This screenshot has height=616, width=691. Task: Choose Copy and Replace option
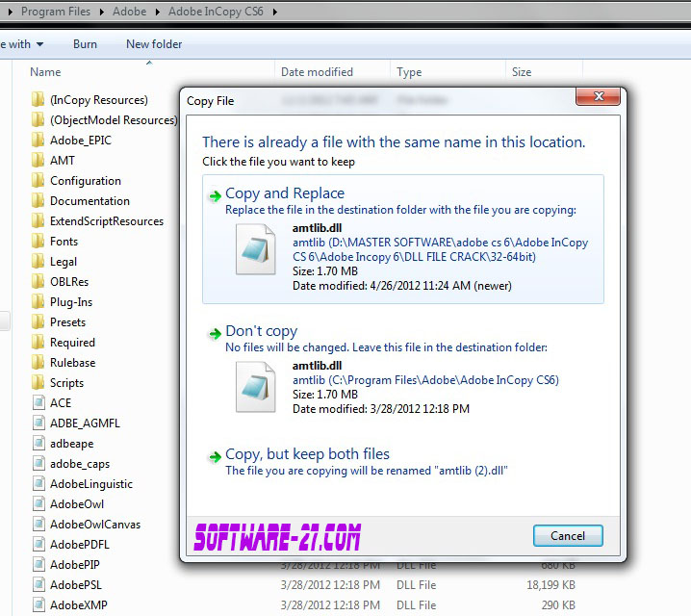[403, 239]
